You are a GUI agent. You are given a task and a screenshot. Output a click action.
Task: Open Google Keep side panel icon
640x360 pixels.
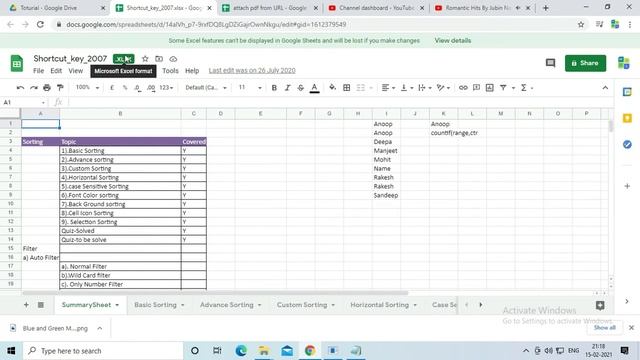(627, 118)
